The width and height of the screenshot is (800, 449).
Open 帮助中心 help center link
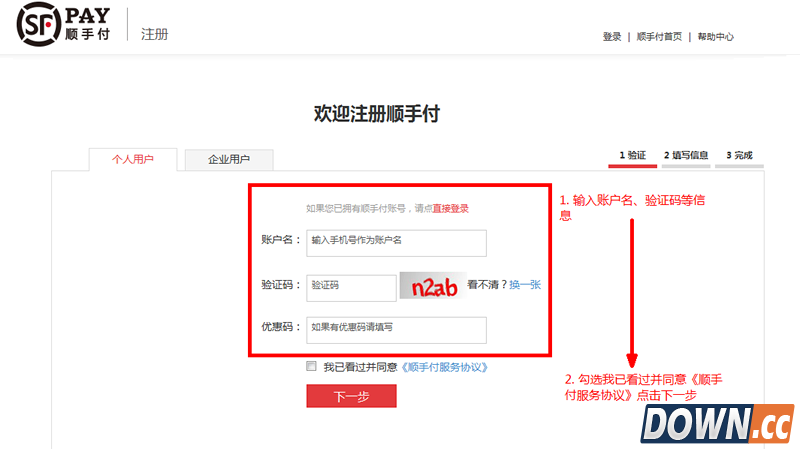click(x=716, y=37)
